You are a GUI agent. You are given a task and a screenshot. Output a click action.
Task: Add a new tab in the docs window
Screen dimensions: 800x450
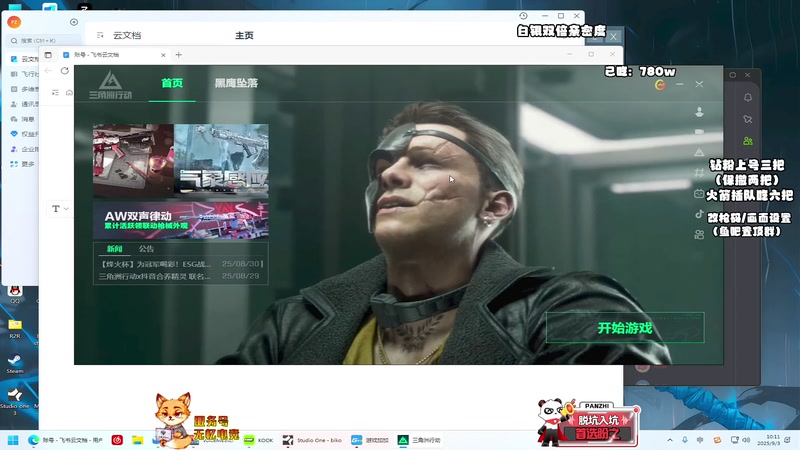click(x=179, y=55)
